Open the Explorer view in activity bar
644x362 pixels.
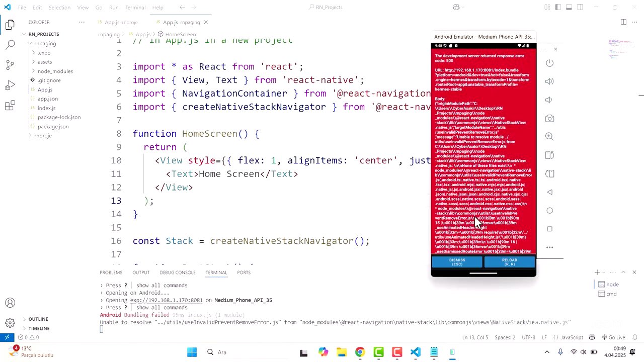[x=10, y=25]
